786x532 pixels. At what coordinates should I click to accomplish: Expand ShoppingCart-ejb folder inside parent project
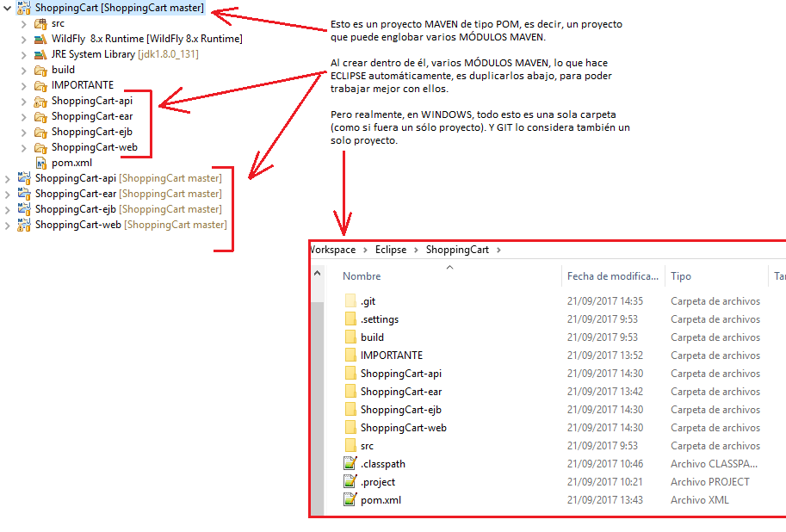[x=23, y=133]
